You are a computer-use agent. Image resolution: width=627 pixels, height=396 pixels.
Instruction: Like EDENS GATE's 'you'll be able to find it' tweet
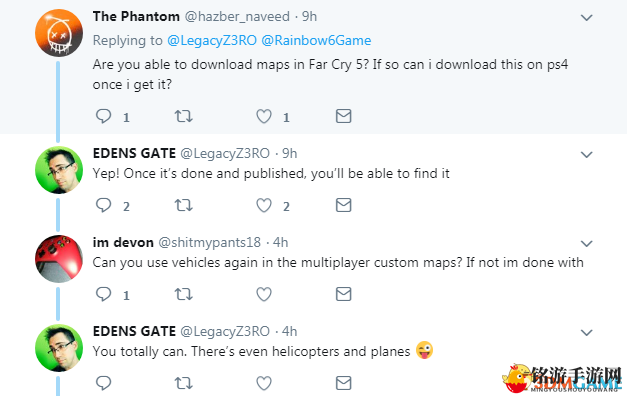tap(264, 206)
